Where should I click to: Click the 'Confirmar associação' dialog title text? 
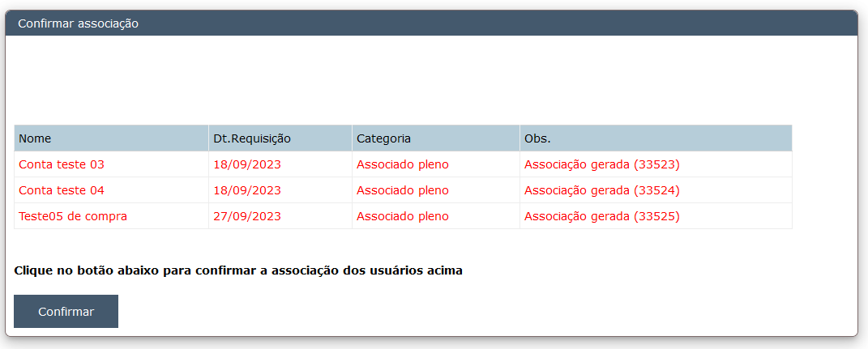click(x=78, y=23)
